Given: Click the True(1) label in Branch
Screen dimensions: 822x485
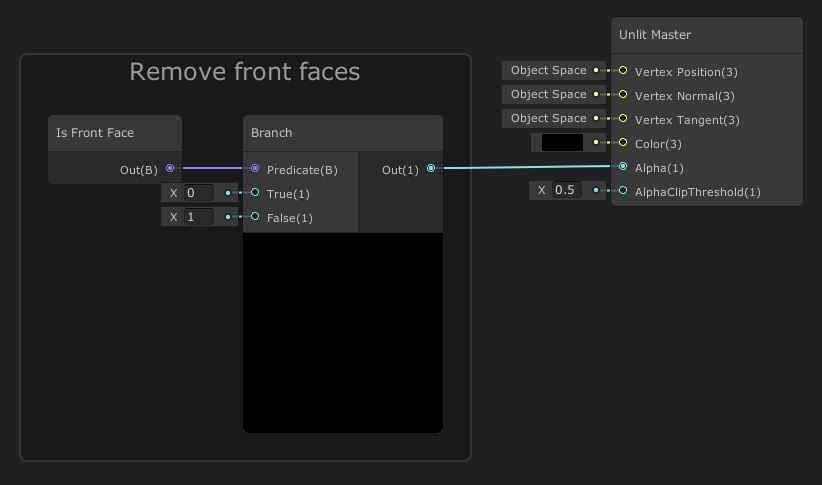Looking at the screenshot, I should (288, 195).
